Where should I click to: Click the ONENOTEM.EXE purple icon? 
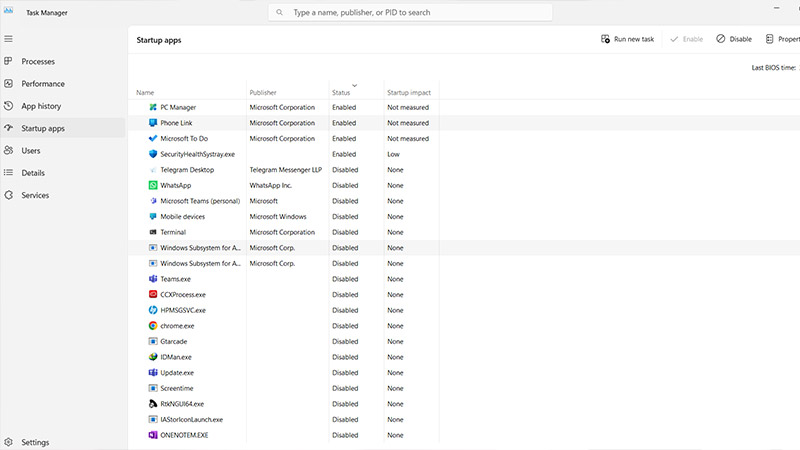[x=153, y=435]
